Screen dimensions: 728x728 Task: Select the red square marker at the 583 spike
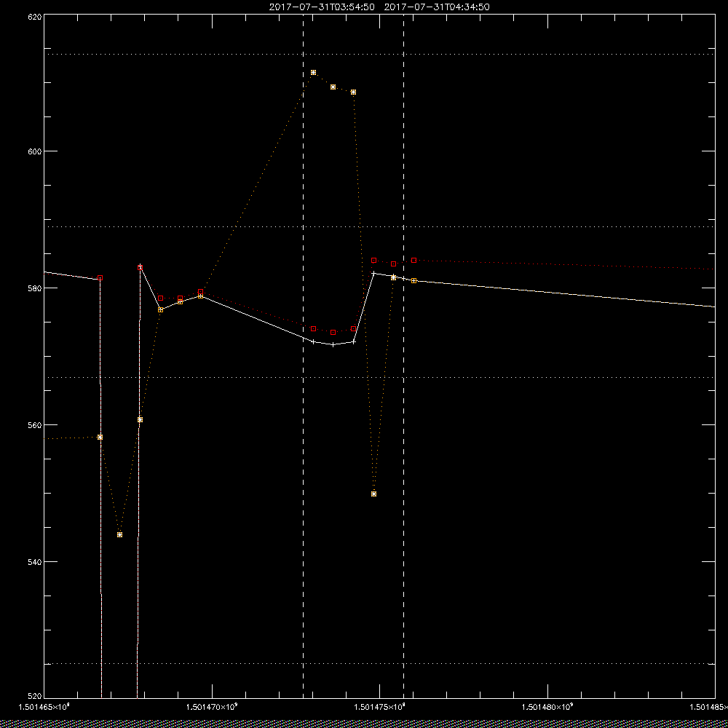click(141, 267)
